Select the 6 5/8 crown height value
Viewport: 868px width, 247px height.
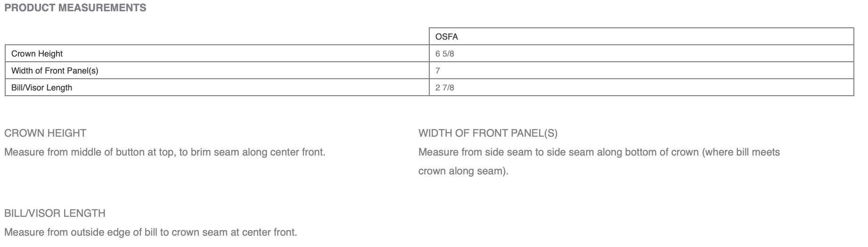(445, 54)
